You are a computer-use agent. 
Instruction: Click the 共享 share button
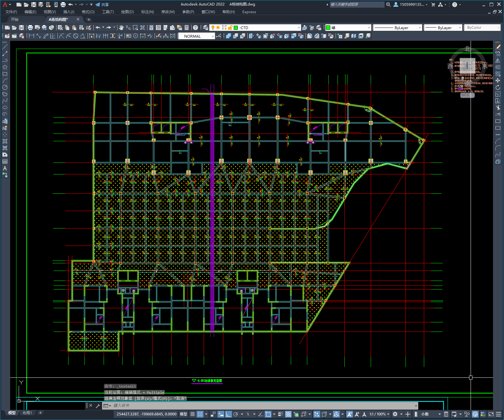click(102, 5)
